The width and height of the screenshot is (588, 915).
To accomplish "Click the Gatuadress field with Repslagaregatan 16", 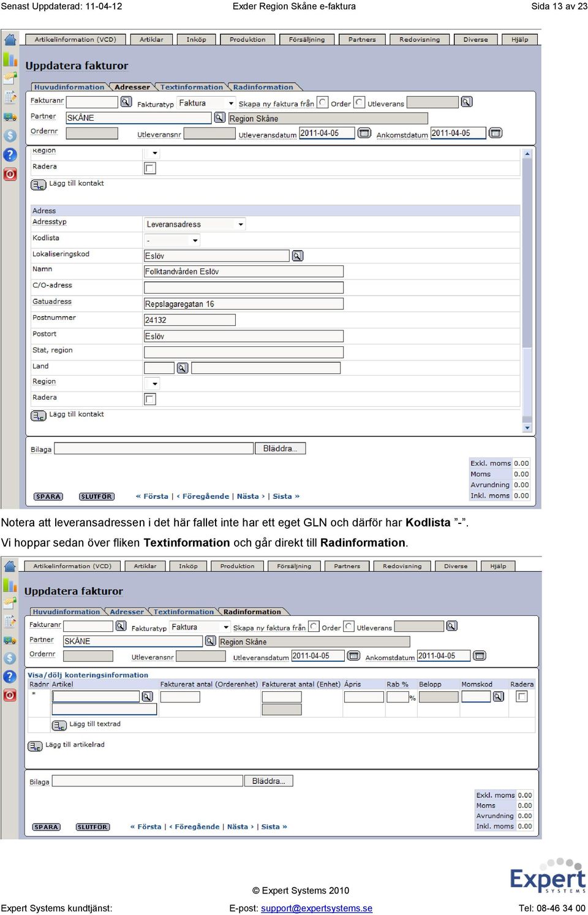I will [244, 303].
